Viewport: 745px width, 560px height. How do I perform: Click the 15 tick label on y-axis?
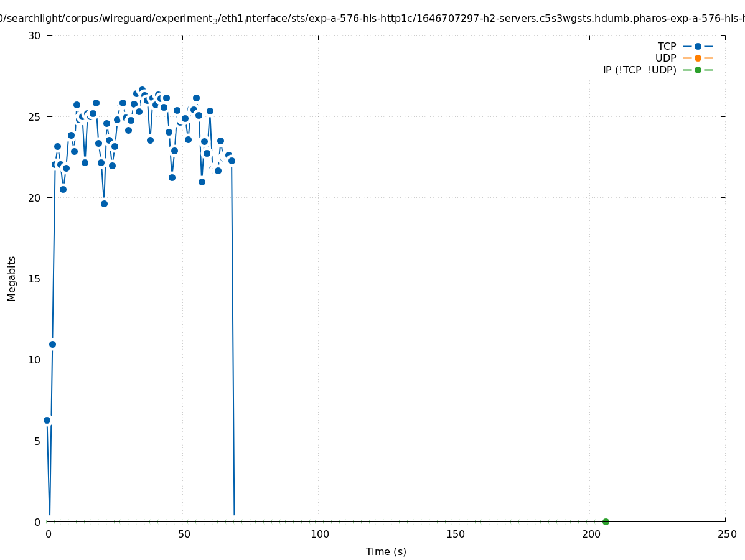click(34, 279)
